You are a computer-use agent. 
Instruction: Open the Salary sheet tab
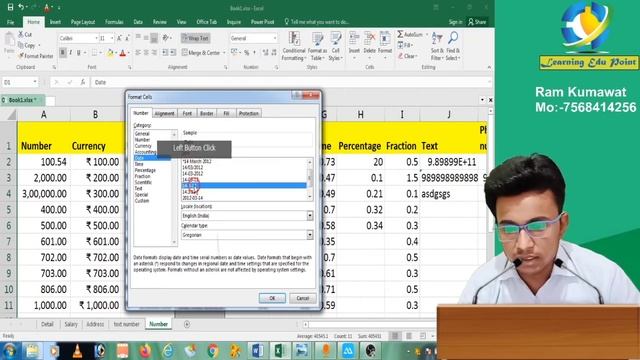tap(71, 324)
